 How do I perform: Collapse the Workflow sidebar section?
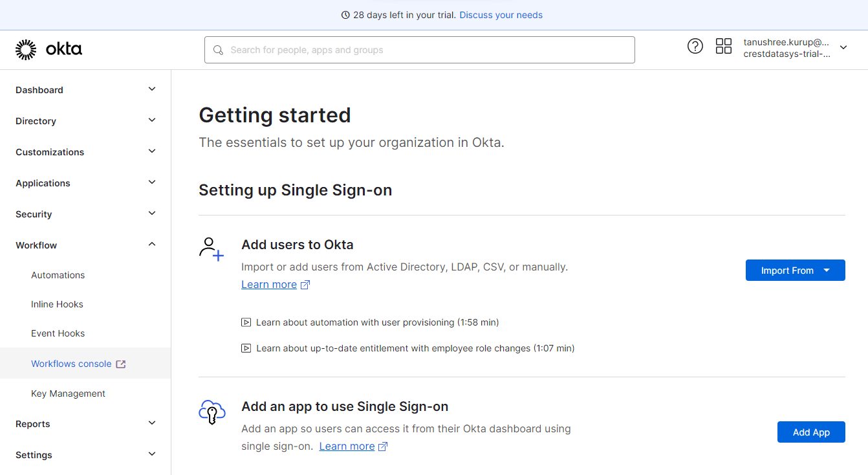(x=85, y=245)
